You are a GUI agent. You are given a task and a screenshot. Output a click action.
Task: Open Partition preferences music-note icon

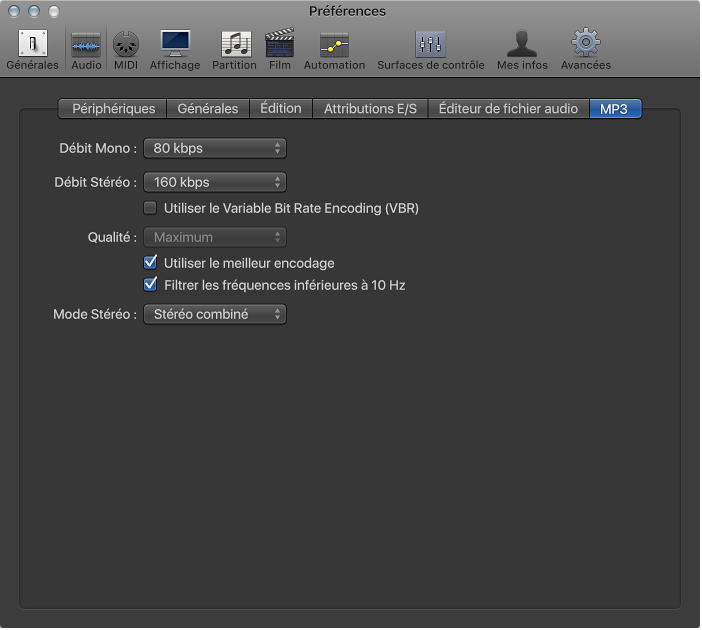(235, 44)
